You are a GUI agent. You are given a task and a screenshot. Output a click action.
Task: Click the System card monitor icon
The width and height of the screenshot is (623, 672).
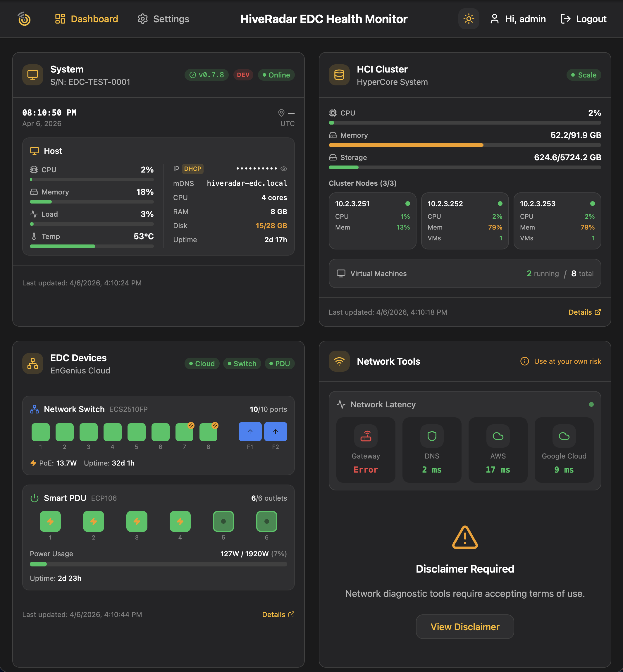(x=33, y=75)
